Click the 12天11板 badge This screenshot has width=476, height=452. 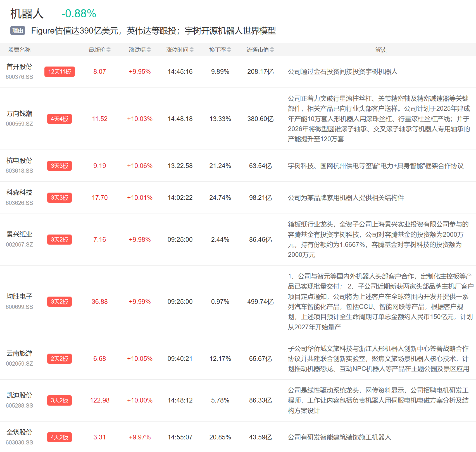coord(59,72)
